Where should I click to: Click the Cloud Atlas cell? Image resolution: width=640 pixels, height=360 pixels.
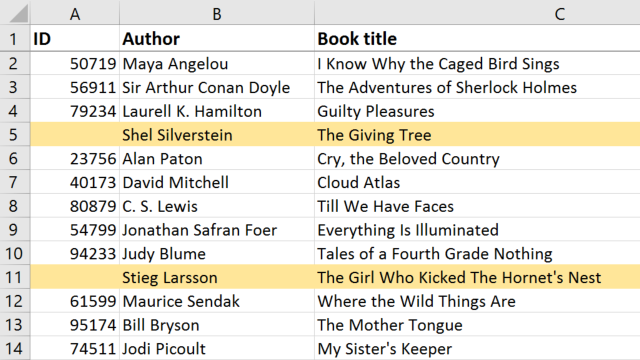[x=478, y=182]
